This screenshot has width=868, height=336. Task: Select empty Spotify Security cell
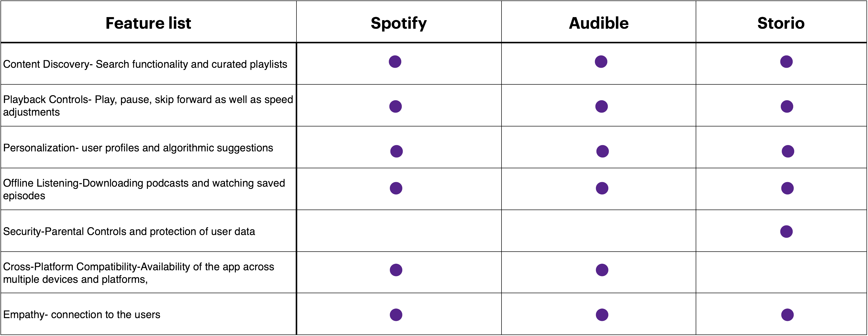click(x=399, y=231)
